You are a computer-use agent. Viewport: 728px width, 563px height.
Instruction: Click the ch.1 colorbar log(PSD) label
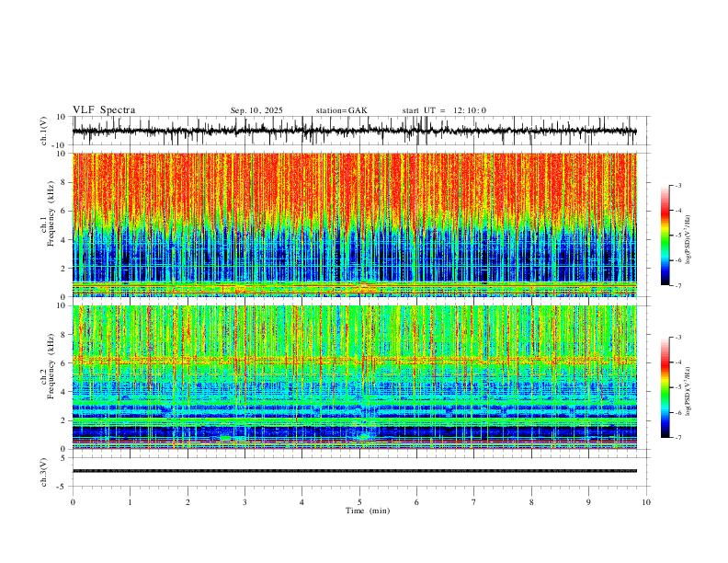[688, 239]
